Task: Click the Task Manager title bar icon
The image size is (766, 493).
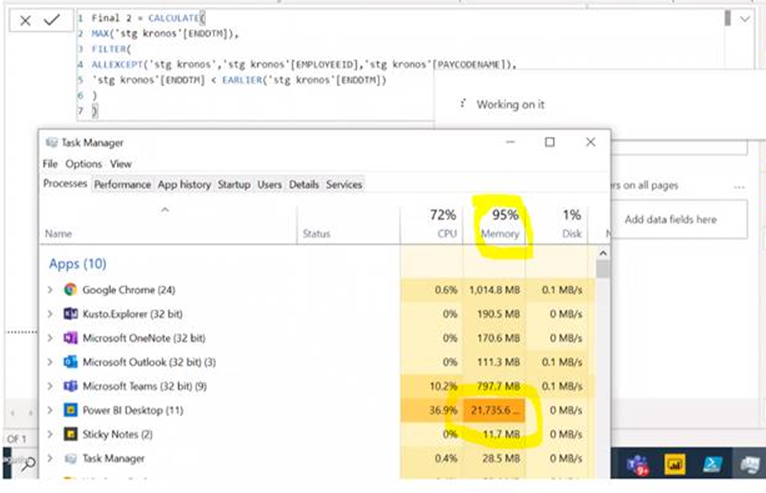Action: pos(51,142)
